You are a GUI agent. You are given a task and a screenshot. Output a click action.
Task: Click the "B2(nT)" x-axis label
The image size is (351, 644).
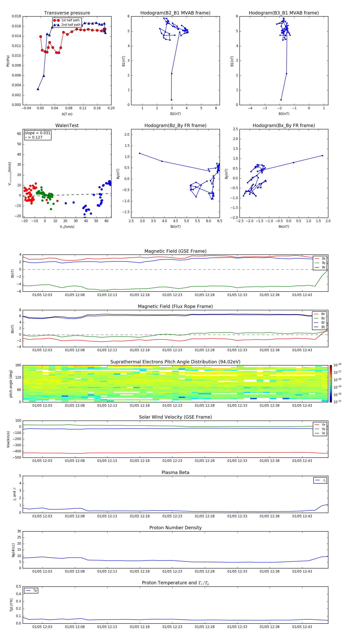coord(175,114)
